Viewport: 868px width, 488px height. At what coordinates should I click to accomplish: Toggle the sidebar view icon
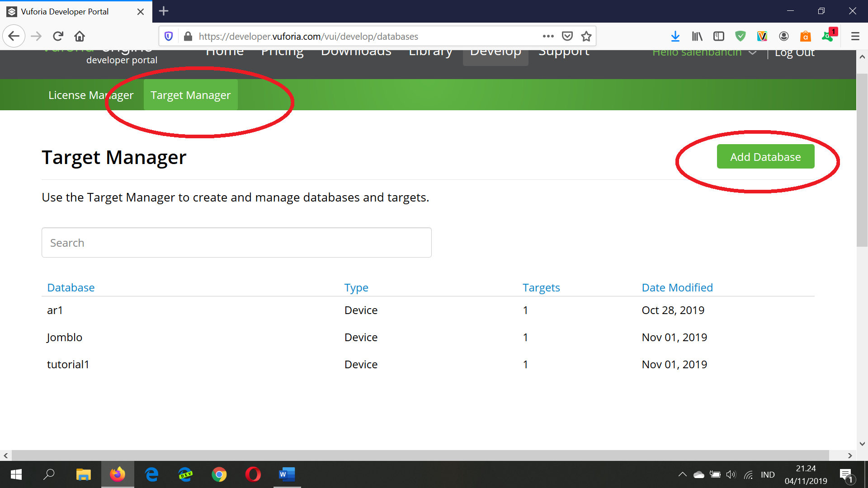tap(719, 36)
